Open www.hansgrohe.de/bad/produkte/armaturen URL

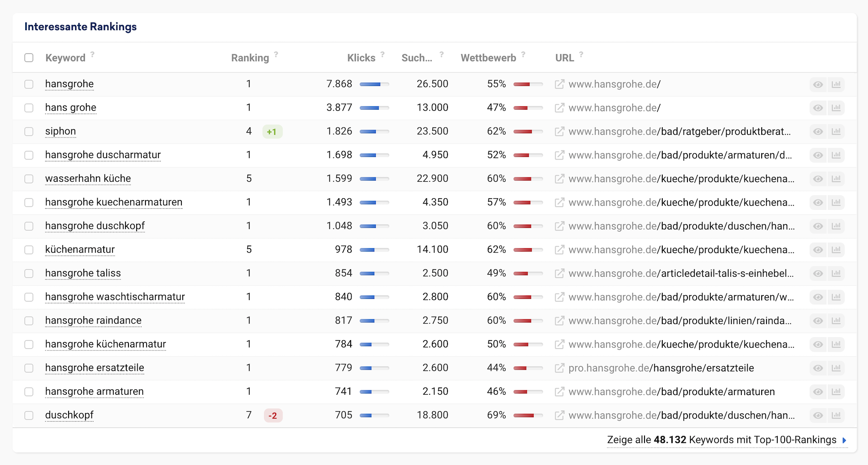671,392
